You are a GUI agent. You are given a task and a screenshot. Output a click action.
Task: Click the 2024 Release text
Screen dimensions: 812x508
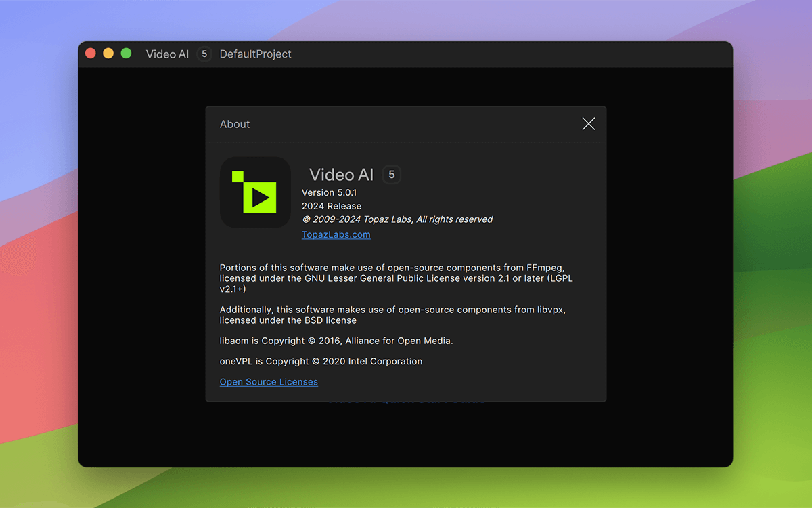point(332,206)
